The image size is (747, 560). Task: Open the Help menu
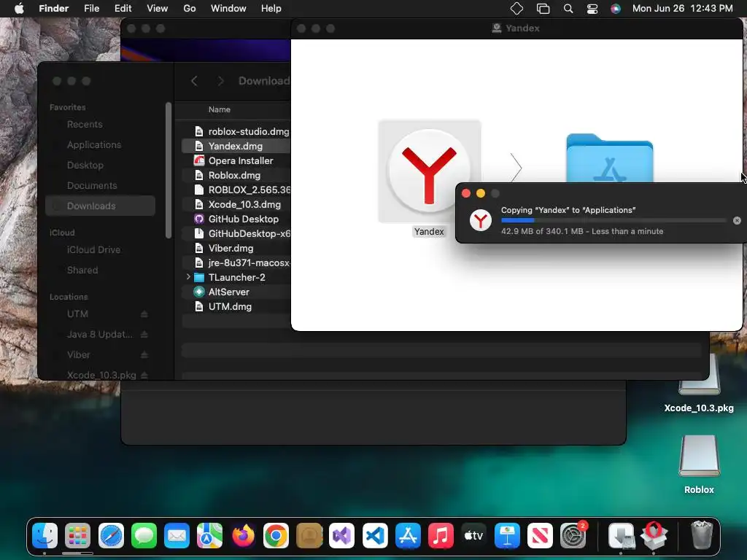tap(271, 9)
